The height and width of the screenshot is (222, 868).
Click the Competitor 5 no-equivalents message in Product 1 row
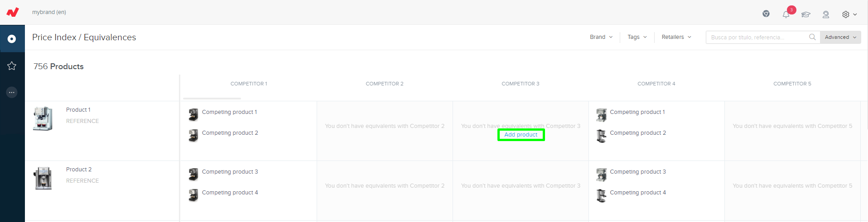pos(792,126)
